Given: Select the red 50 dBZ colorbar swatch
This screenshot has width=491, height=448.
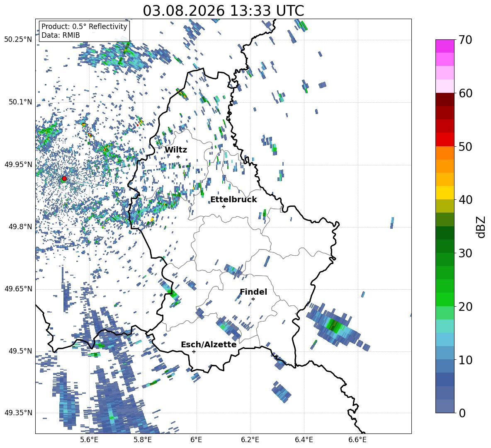Looking at the screenshot, I should pos(445,139).
